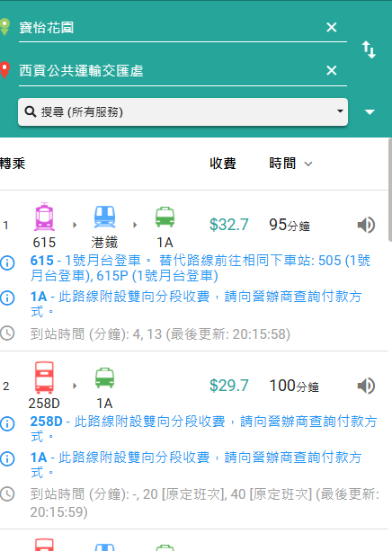Select red bus 258D icon in route 2
This screenshot has height=551, width=392.
pos(44,378)
